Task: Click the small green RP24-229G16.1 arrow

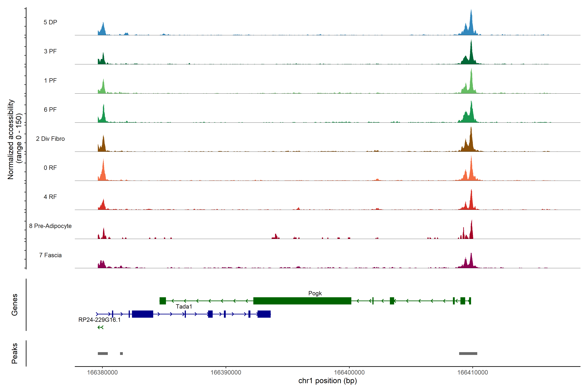Action: tap(100, 327)
